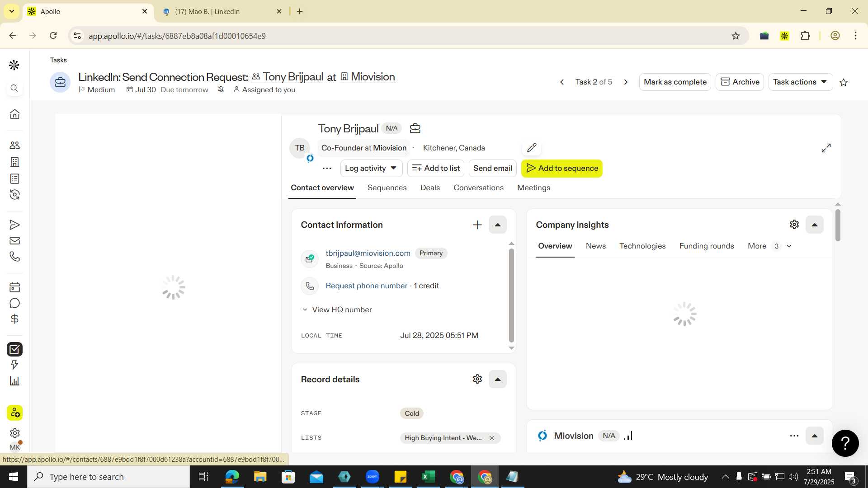Click Send email button
The height and width of the screenshot is (488, 868).
pyautogui.click(x=492, y=168)
